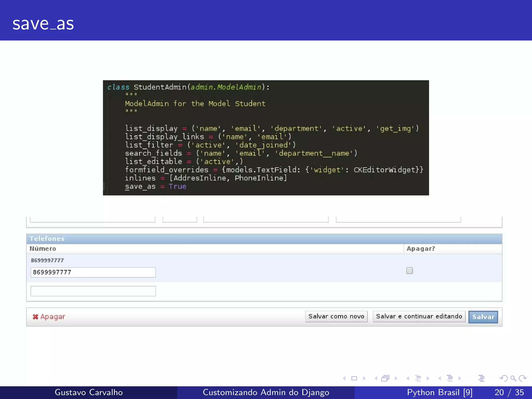Screen dimensions: 532x399
Task: Click the go back curved arrow icon
Action: [x=503, y=378]
